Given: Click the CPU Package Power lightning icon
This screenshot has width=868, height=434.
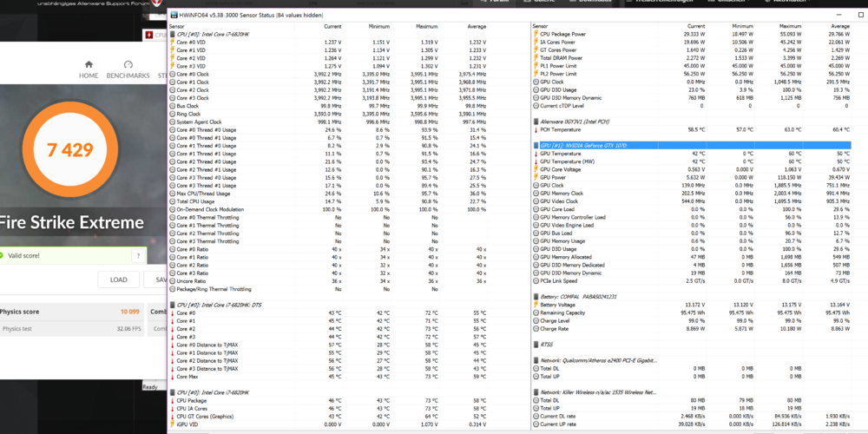Looking at the screenshot, I should coord(535,34).
